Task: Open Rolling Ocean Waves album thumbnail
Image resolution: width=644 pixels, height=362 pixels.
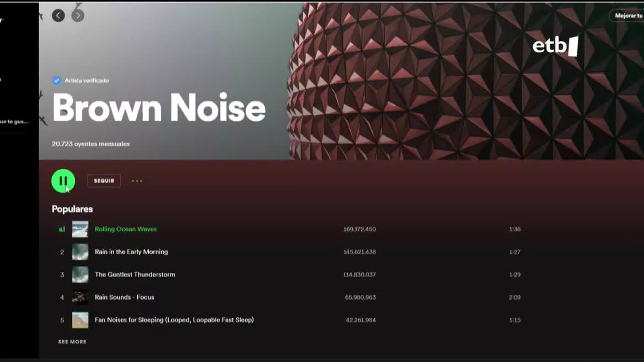Action: click(80, 229)
